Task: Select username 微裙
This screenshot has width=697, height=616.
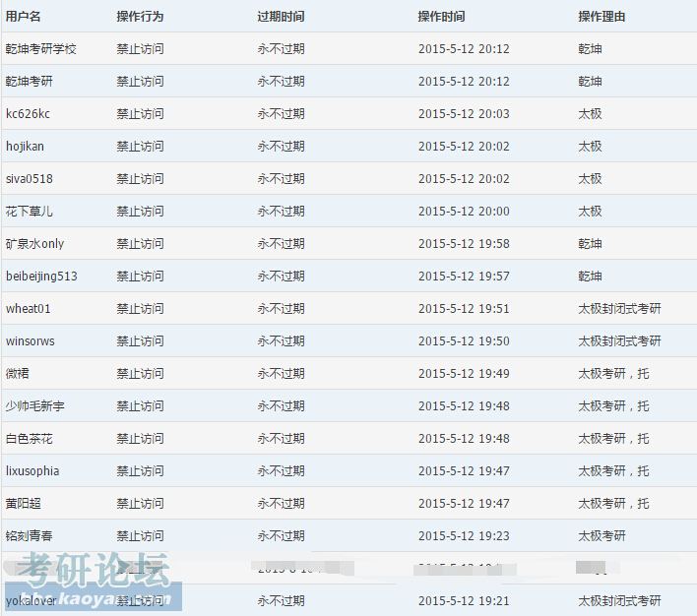Action: tap(18, 373)
